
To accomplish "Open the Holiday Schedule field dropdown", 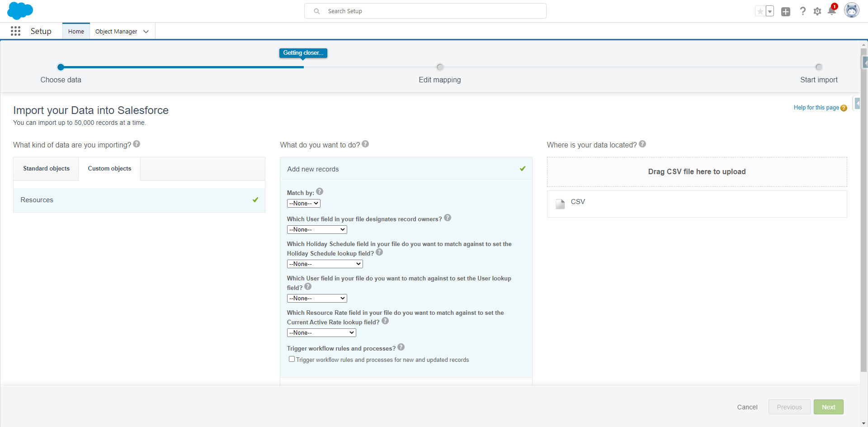I will pyautogui.click(x=325, y=264).
